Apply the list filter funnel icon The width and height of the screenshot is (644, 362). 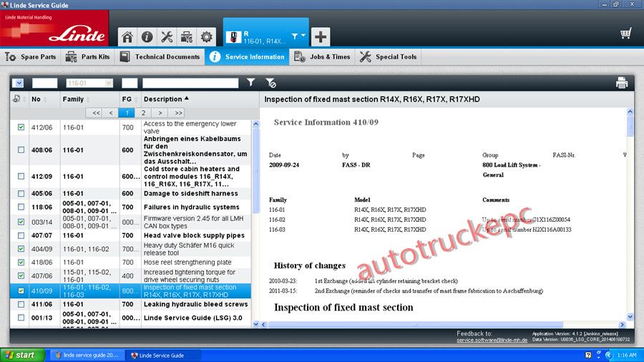click(250, 82)
